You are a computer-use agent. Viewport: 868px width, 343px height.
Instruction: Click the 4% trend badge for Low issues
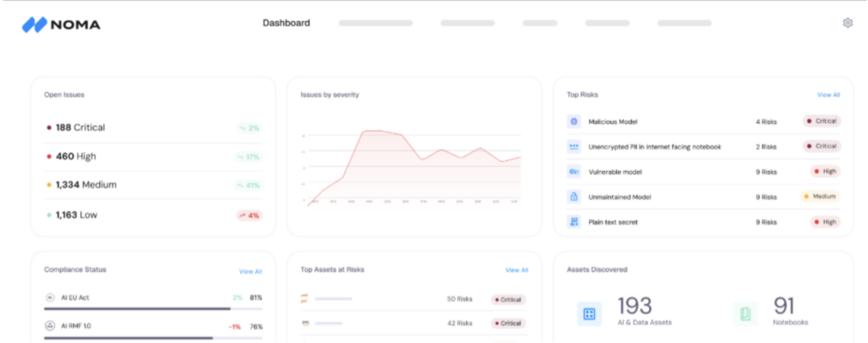click(x=249, y=215)
